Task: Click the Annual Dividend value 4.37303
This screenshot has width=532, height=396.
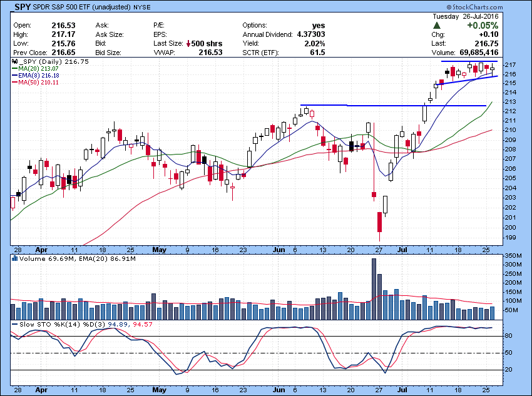Action: point(311,34)
